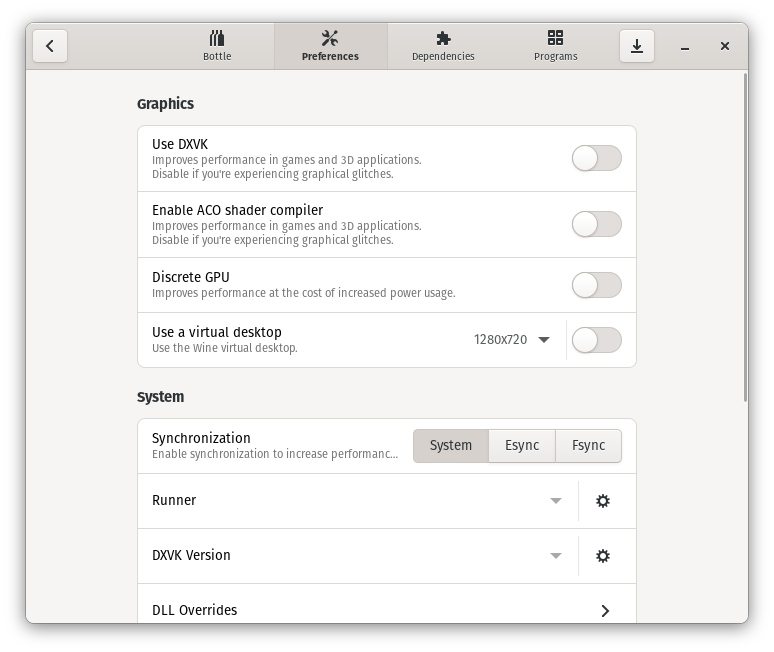Open the Programs tab
The height and width of the screenshot is (652, 774).
point(555,46)
